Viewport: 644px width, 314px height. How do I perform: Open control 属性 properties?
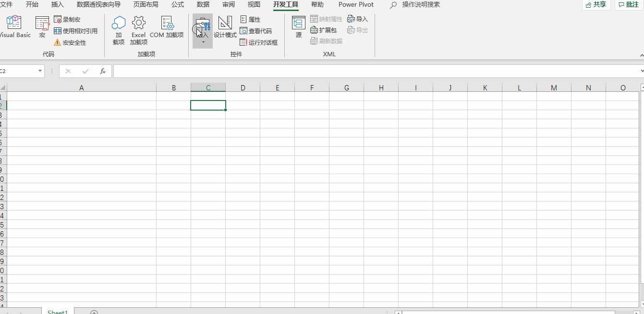[250, 20]
